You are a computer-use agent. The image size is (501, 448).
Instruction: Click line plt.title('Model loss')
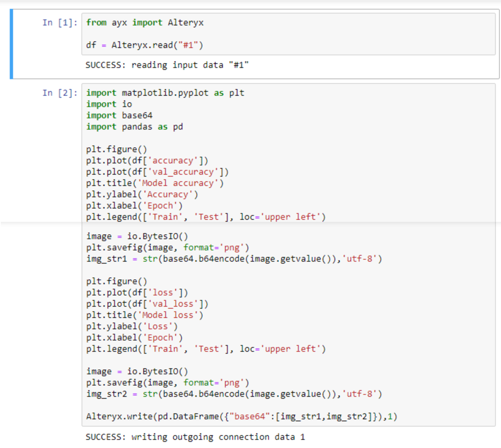(144, 315)
